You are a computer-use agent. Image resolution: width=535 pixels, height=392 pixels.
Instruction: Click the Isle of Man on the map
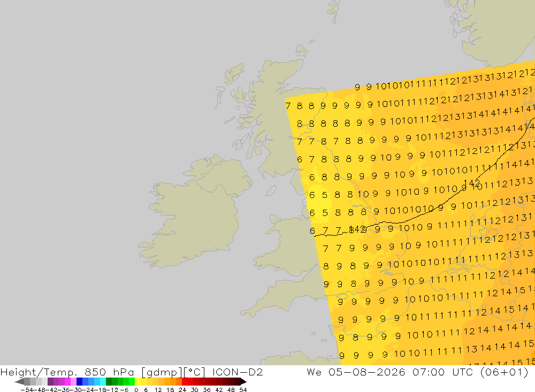[x=271, y=190]
